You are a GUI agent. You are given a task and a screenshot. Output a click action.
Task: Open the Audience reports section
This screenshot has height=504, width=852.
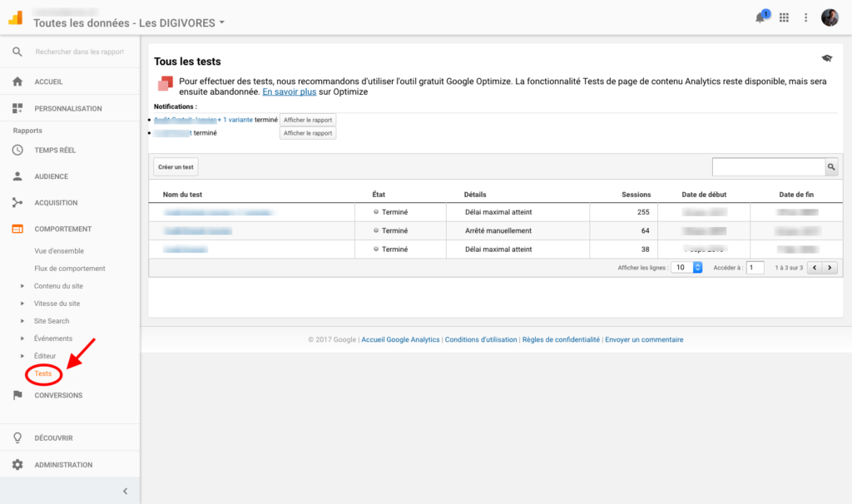point(51,176)
